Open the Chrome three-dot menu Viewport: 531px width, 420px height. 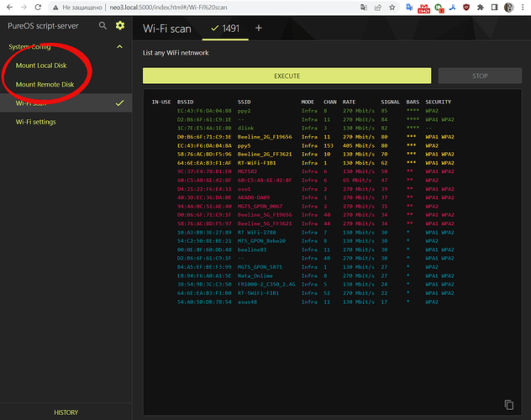point(523,7)
